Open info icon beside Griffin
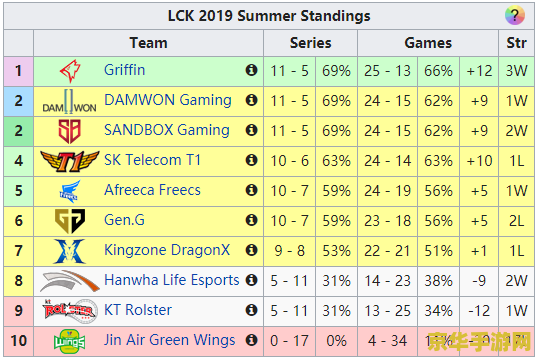Screen dimensions: 537x360 coord(251,70)
